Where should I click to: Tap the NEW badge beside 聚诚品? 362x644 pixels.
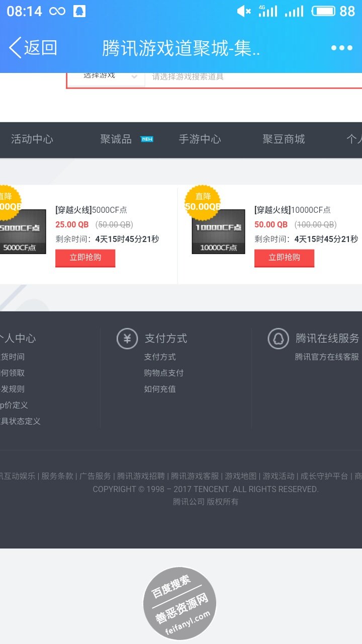click(x=147, y=139)
